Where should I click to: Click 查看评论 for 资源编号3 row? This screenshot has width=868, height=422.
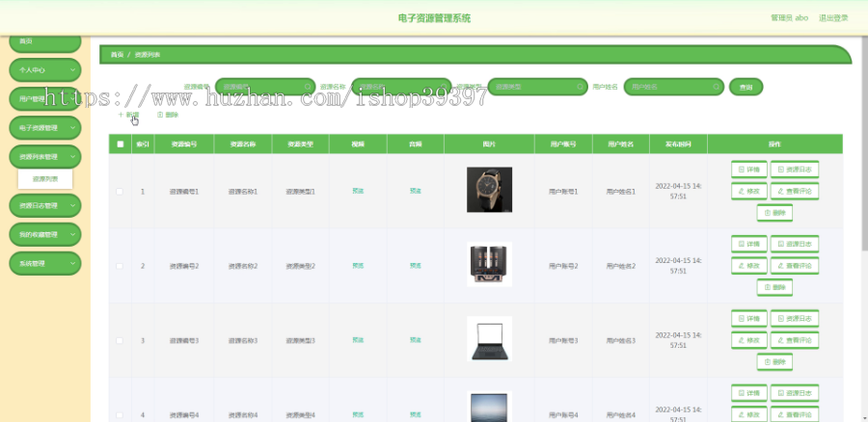click(x=795, y=340)
